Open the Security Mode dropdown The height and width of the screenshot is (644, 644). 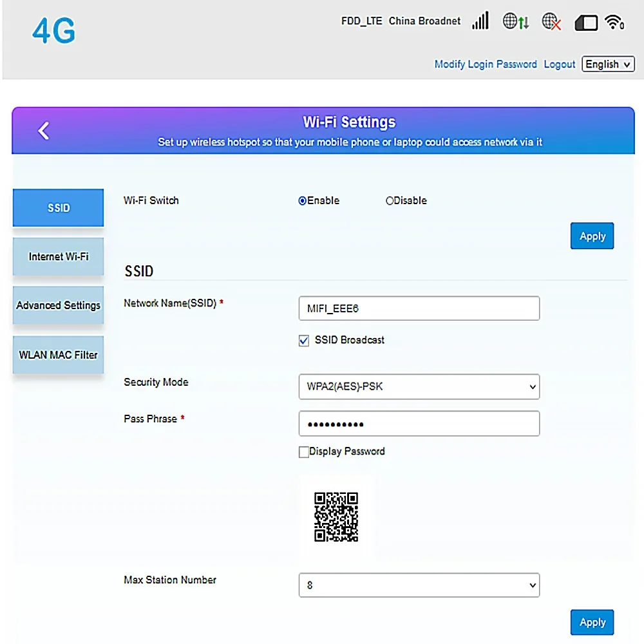[x=419, y=387]
